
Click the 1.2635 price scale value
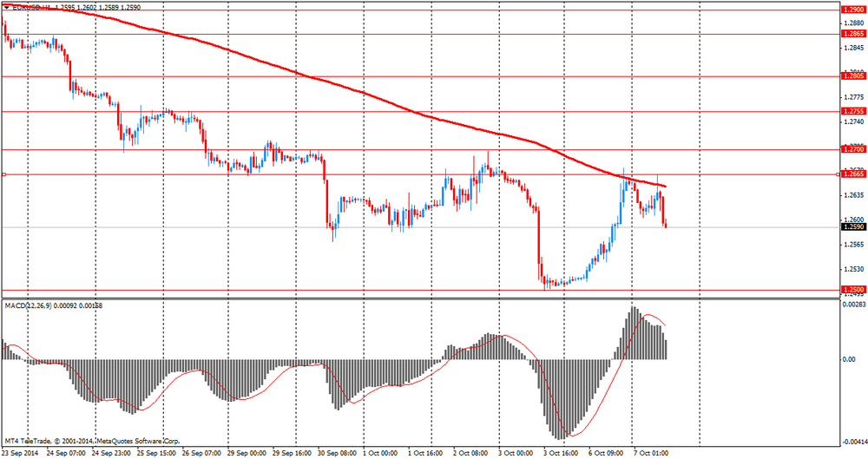853,195
